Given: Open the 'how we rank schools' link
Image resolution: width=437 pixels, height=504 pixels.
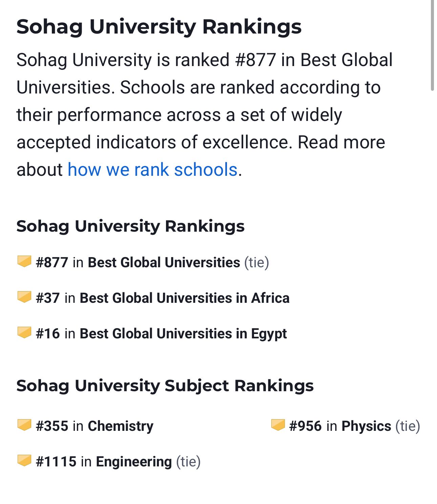Looking at the screenshot, I should coord(152,170).
